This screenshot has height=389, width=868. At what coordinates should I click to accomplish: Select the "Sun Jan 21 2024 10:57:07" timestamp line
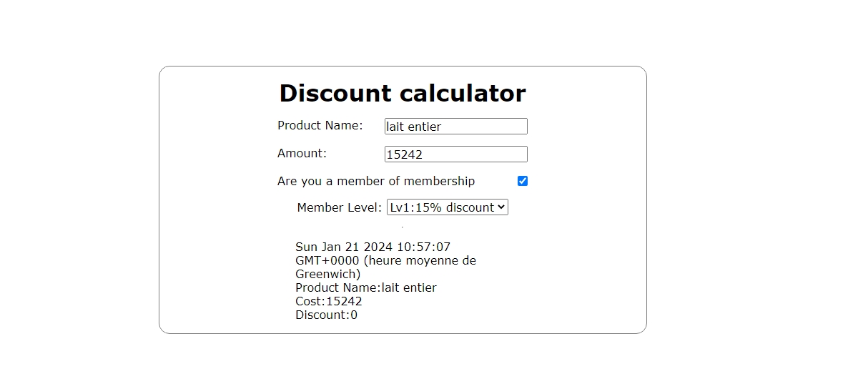pyautogui.click(x=373, y=247)
